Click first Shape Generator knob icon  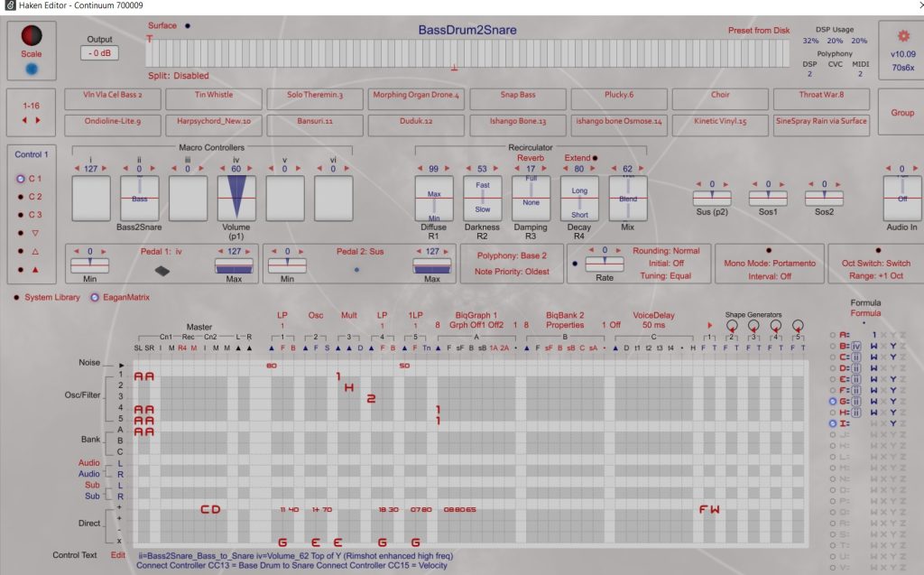coord(731,326)
